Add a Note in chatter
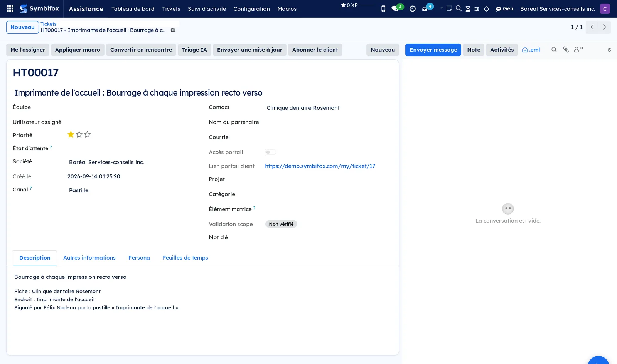Screen dimensions: 617x364 click(474, 50)
